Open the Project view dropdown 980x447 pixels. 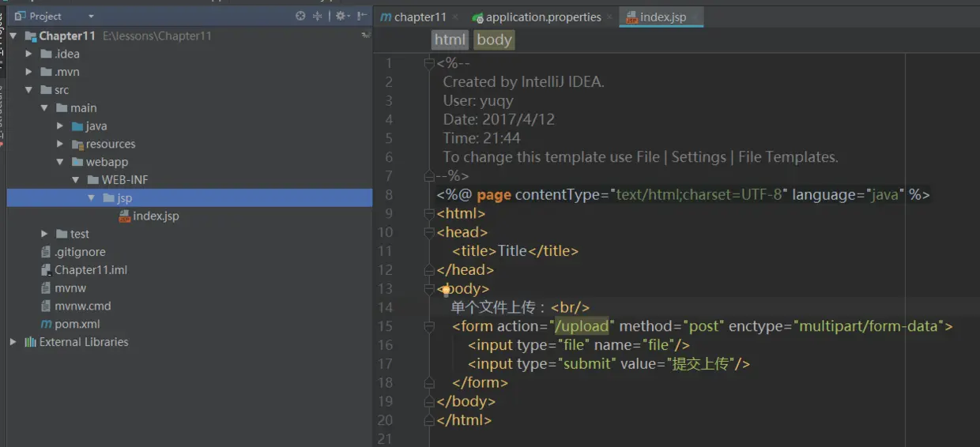click(91, 17)
